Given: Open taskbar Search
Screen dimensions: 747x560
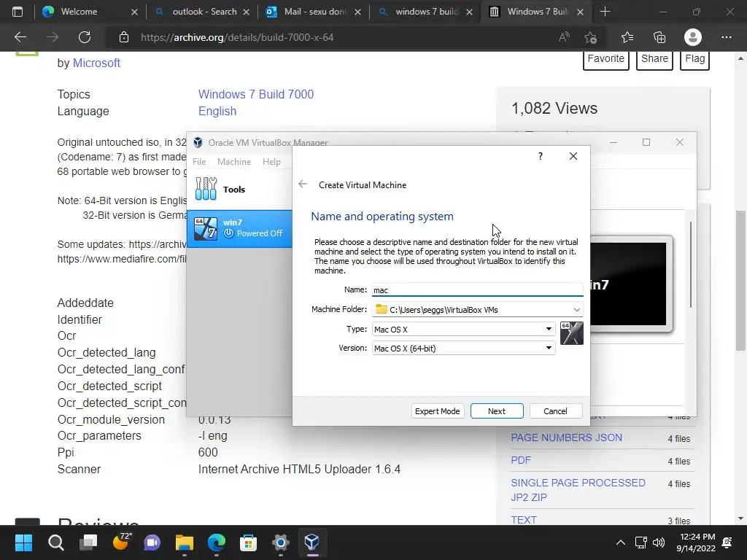Looking at the screenshot, I should point(55,542).
